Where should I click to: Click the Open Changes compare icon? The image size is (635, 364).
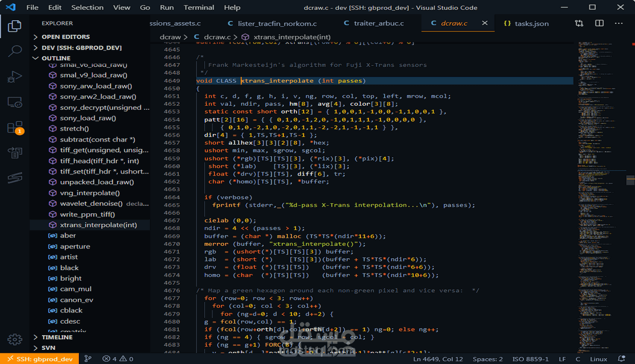coord(579,23)
